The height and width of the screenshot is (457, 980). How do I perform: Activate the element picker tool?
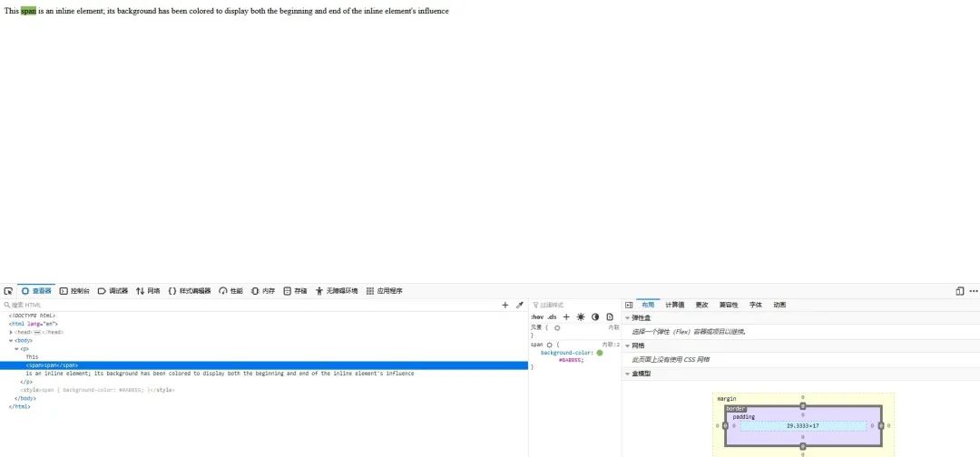(x=8, y=291)
